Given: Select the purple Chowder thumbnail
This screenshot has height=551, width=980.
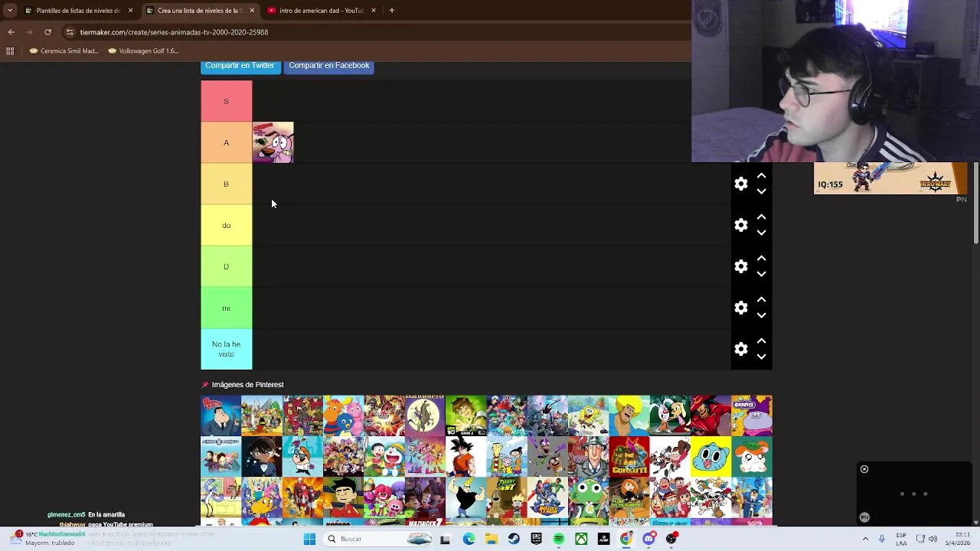Looking at the screenshot, I should coord(752,416).
